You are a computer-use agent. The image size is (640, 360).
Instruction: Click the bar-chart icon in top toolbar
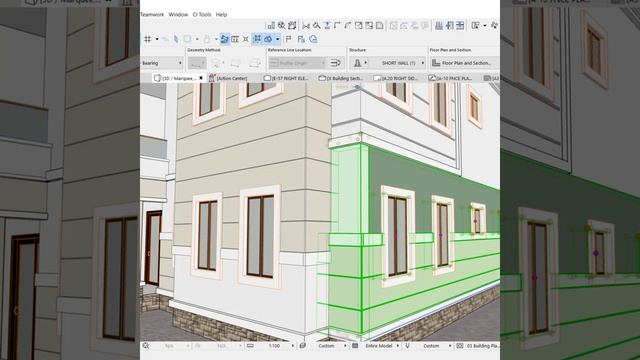271,25
